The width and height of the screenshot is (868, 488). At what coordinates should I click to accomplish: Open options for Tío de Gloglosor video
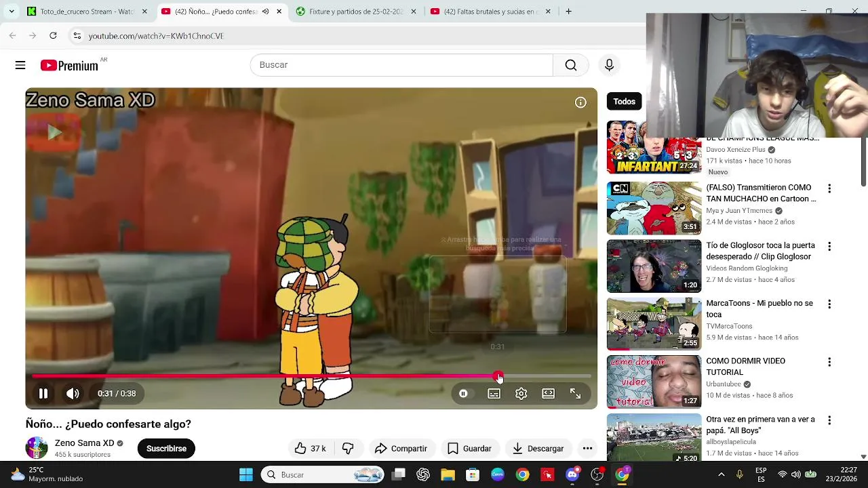[x=829, y=246]
